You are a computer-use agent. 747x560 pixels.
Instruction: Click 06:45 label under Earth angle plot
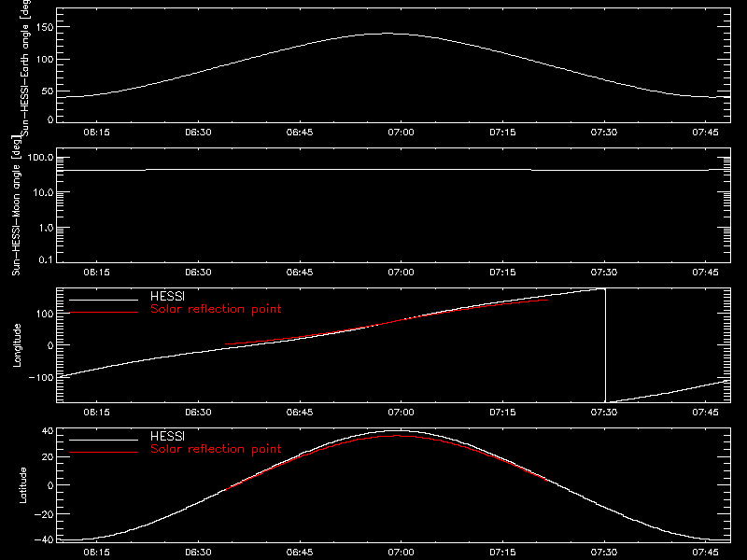(300, 133)
